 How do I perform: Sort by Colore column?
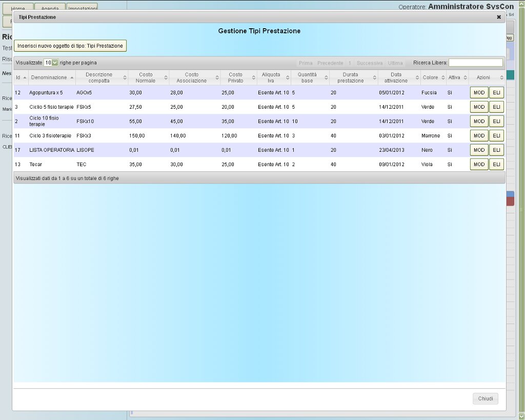[433, 77]
